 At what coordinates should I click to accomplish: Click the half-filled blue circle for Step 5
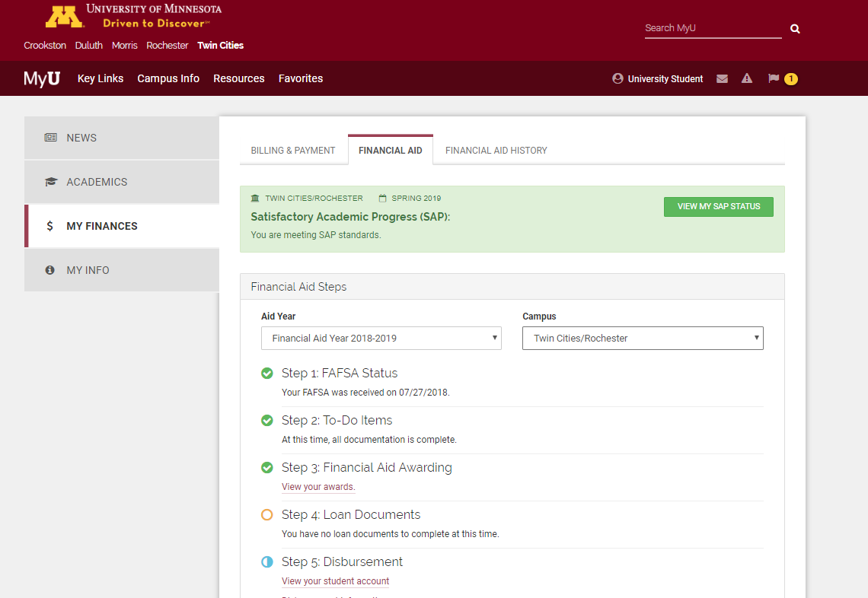[x=266, y=561]
